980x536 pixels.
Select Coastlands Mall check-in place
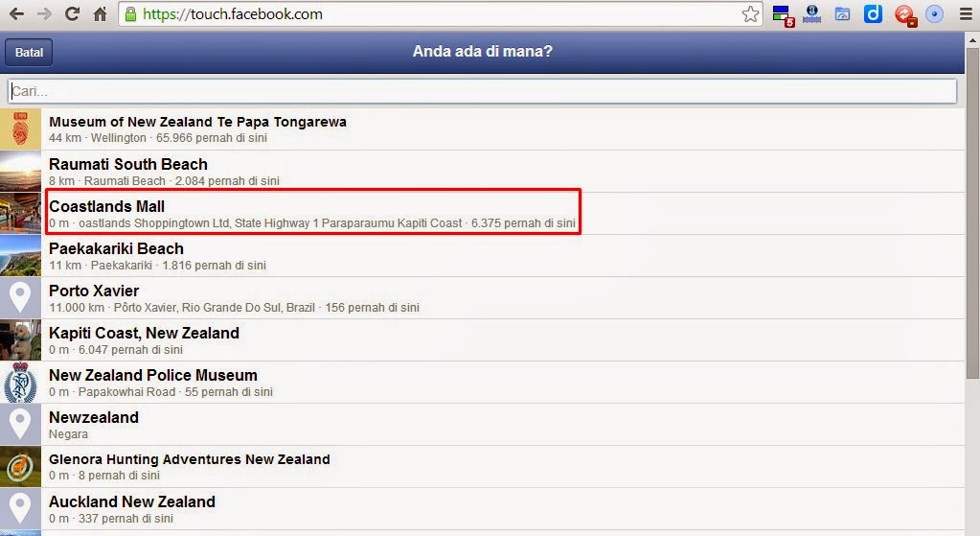click(x=482, y=213)
